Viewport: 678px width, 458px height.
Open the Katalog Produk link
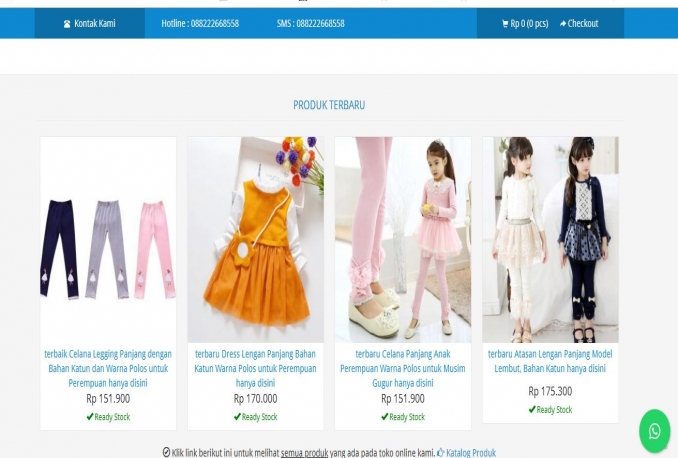pyautogui.click(x=471, y=452)
